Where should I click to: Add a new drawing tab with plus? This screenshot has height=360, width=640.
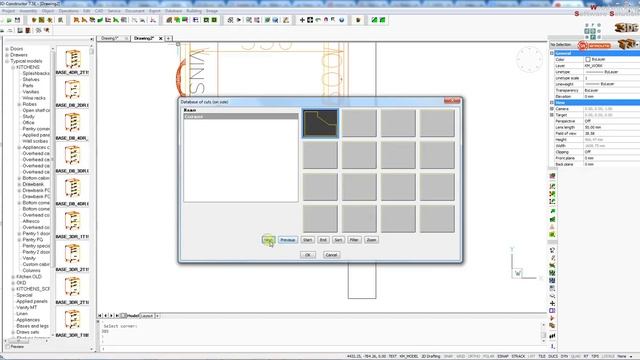[x=168, y=38]
